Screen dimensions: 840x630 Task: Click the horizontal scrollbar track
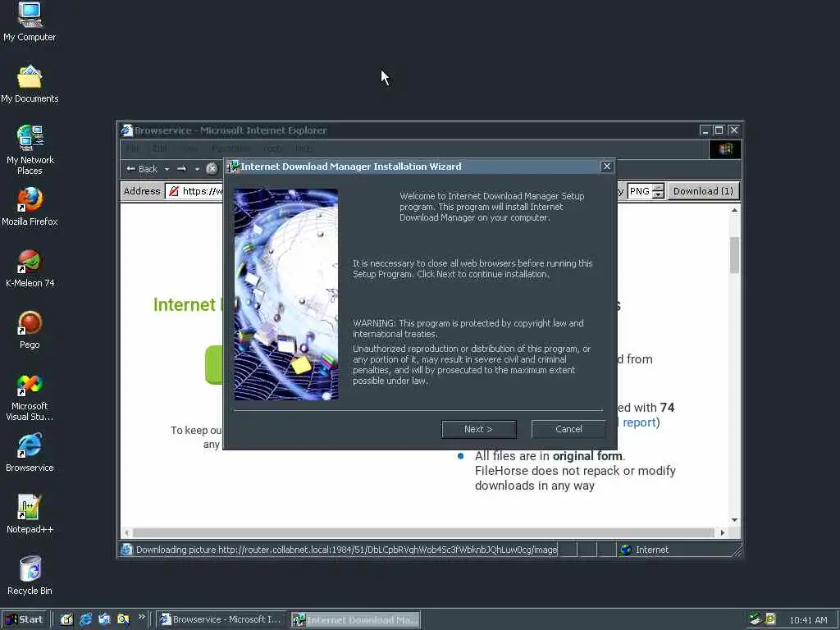point(423,532)
